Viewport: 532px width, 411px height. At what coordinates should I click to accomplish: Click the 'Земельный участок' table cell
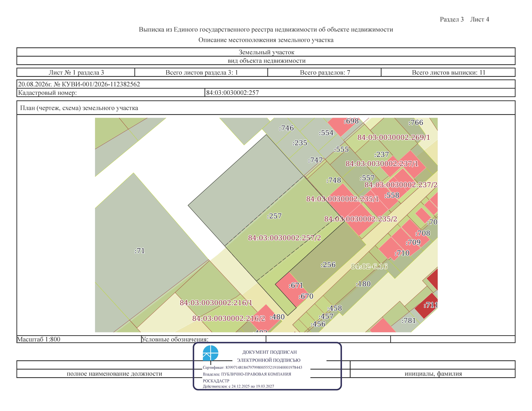266,52
